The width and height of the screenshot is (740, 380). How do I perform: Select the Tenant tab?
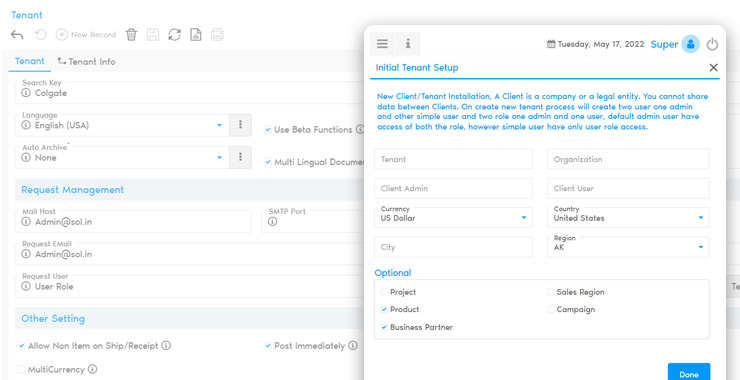[x=30, y=61]
